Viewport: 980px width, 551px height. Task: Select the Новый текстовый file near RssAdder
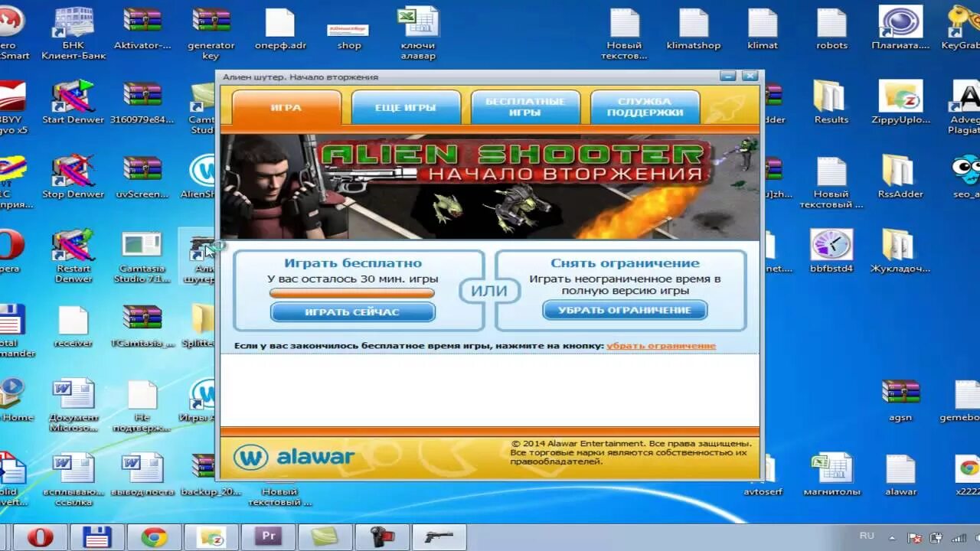pos(831,182)
